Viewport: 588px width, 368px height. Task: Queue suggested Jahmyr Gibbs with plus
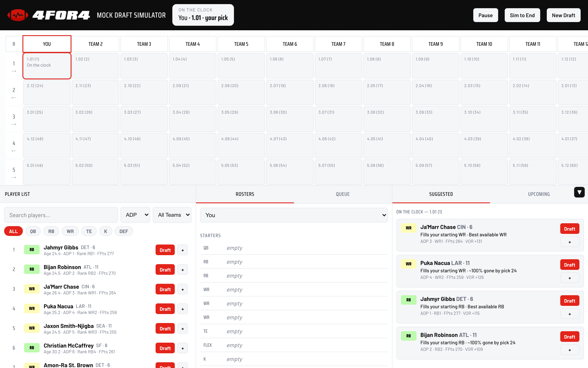coord(570,314)
